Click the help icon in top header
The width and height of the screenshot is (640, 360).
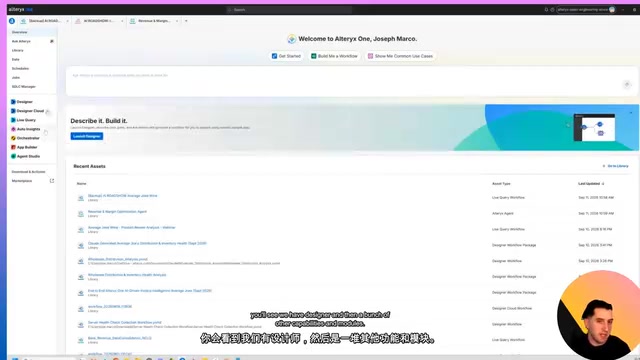[x=552, y=9]
